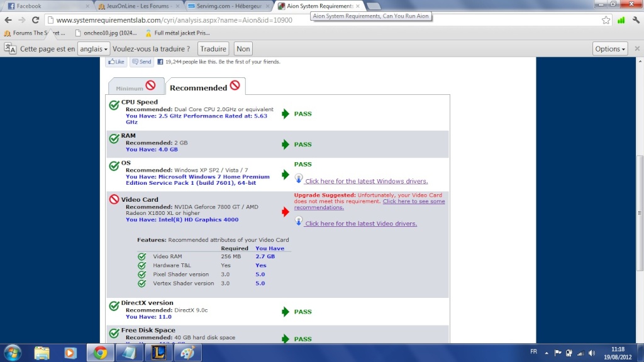Go back to the previous page
This screenshot has height=362, width=644.
[x=8, y=19]
